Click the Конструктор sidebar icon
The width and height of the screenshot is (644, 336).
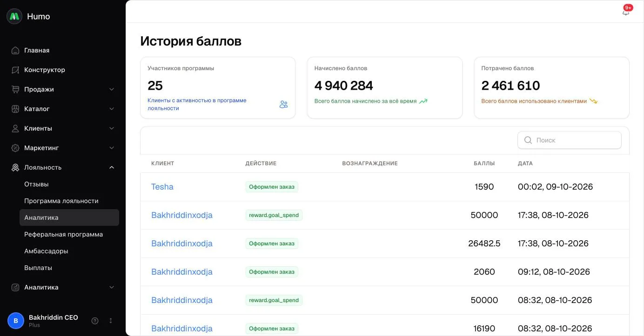coord(15,70)
